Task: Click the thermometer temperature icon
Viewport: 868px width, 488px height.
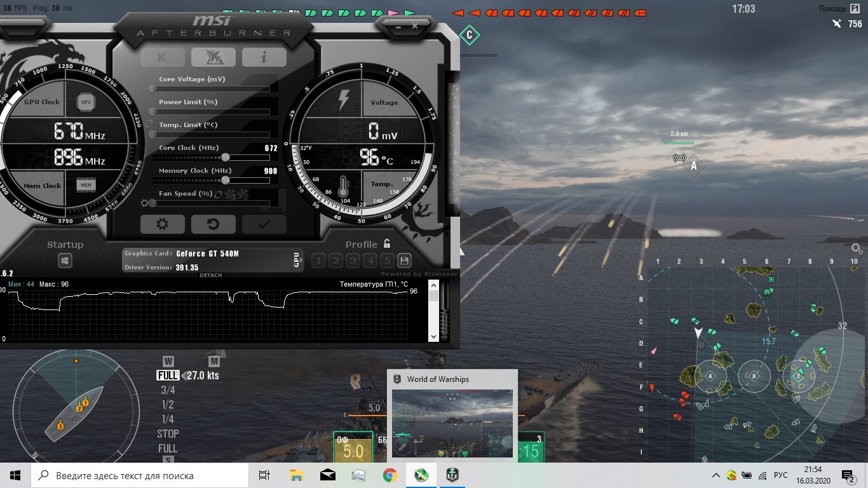Action: pyautogui.click(x=344, y=187)
